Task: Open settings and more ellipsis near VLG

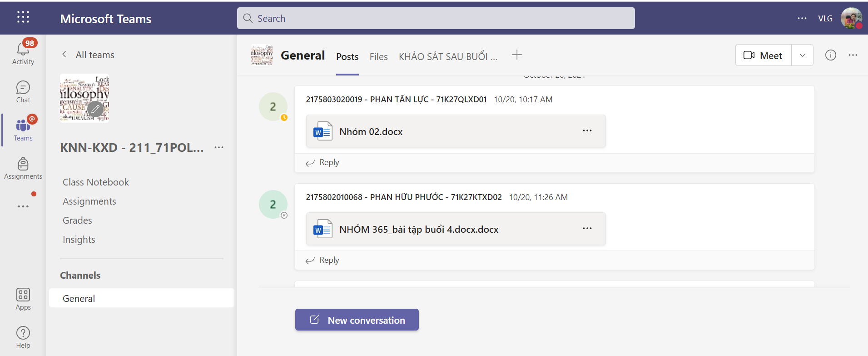Action: click(802, 18)
